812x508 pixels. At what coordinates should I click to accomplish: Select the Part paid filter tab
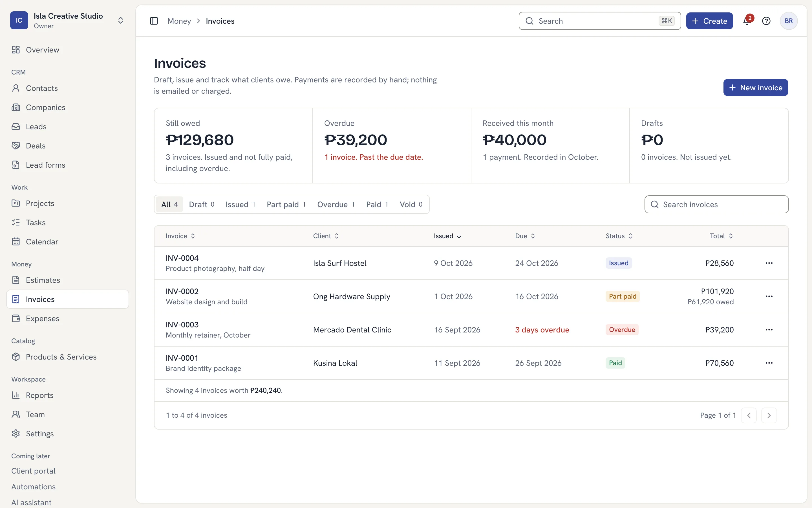(286, 204)
